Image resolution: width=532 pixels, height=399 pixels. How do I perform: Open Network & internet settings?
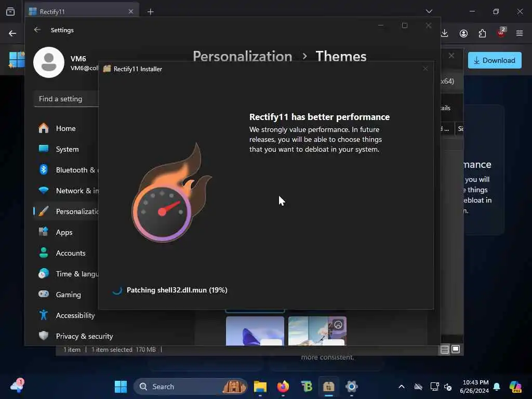tap(66, 191)
